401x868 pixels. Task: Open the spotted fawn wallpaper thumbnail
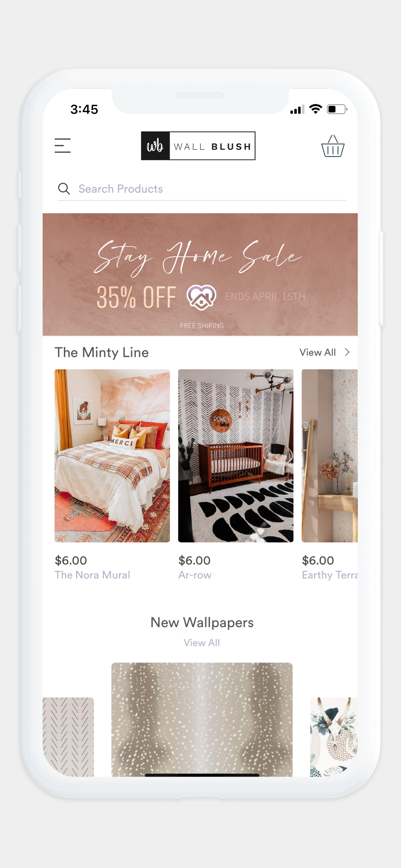[x=202, y=720]
